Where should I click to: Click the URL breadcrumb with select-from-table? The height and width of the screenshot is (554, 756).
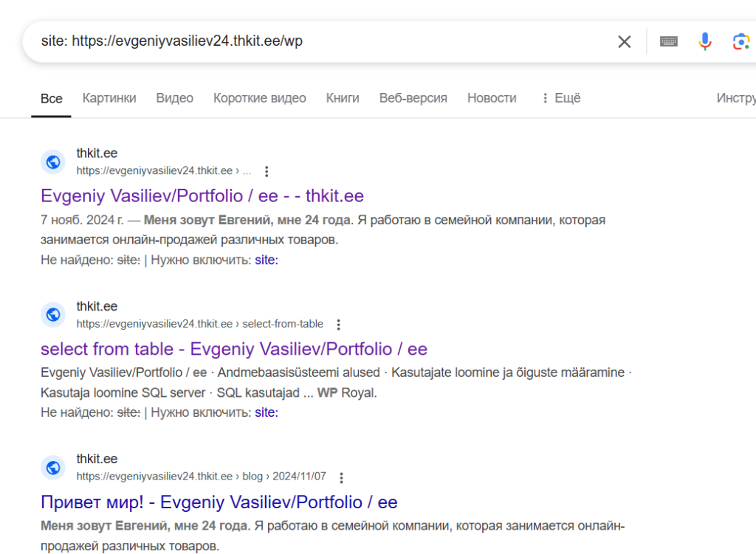199,324
